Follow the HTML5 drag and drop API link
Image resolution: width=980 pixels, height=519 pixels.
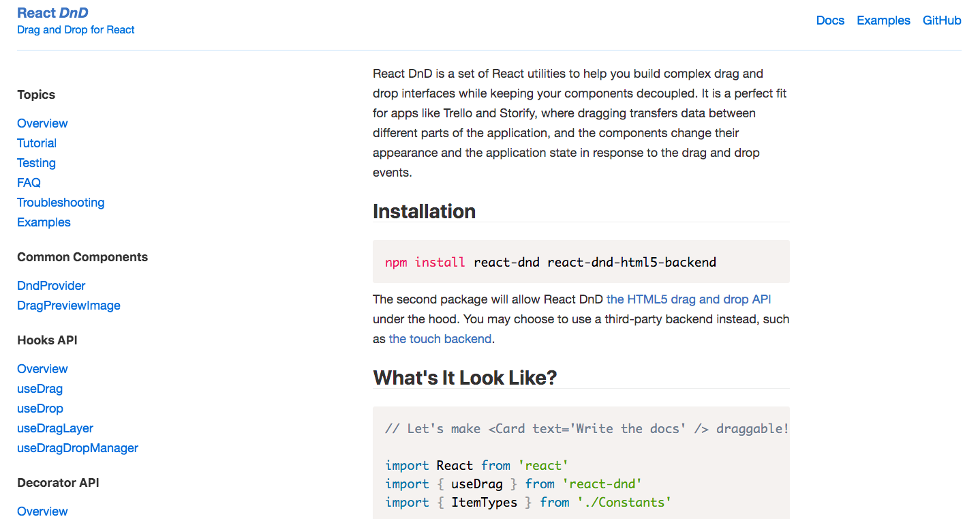688,299
